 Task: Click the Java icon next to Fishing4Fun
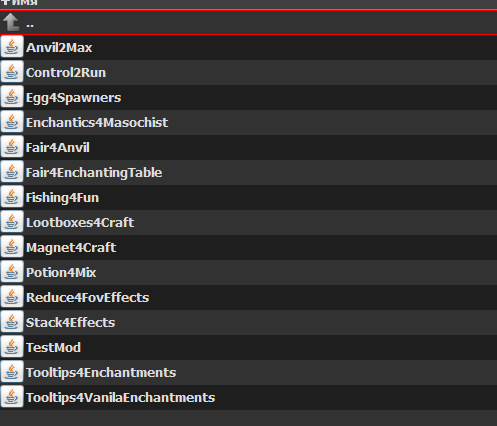(x=12, y=197)
